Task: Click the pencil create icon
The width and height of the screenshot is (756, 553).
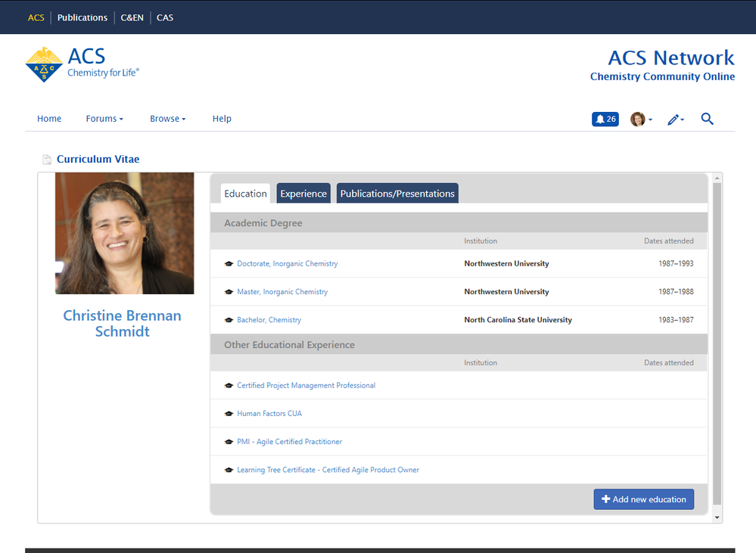Action: point(675,119)
